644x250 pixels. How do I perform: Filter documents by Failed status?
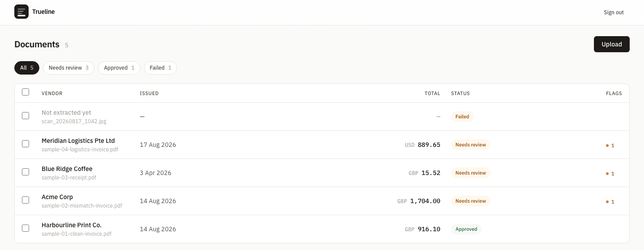(x=160, y=68)
